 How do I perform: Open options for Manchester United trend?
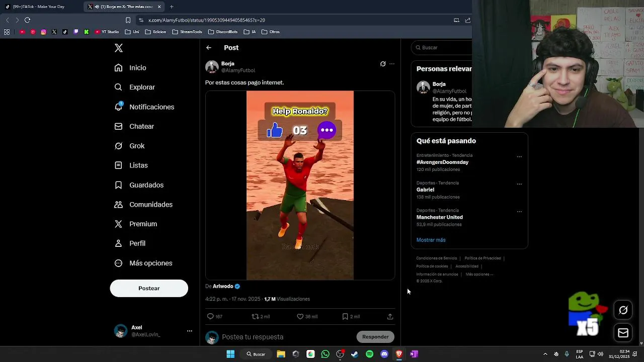point(519,212)
